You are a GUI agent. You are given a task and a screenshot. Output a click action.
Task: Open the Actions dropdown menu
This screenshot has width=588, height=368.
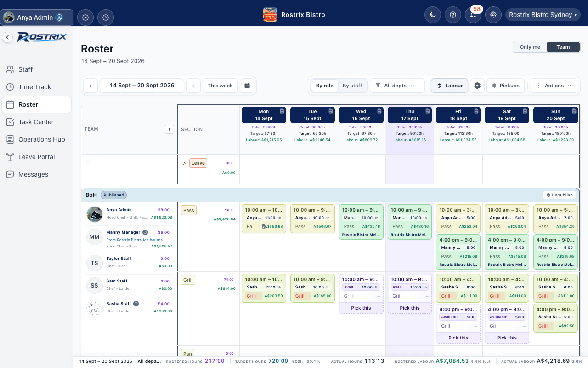(554, 86)
